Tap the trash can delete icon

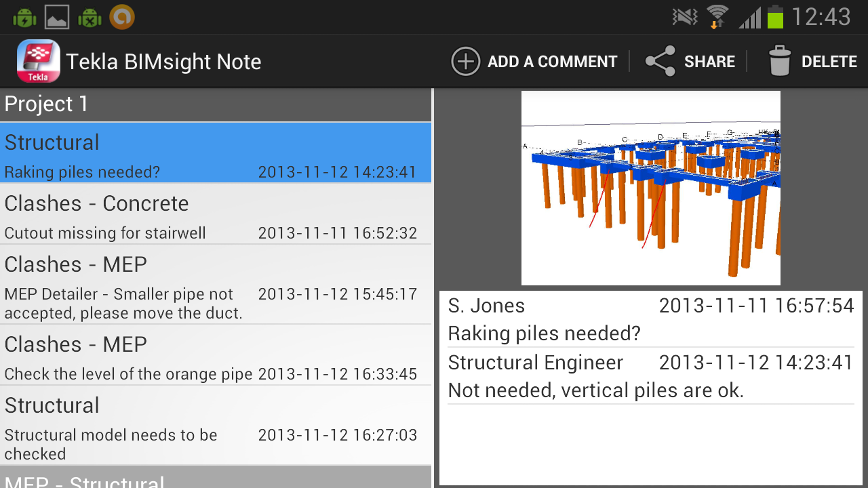pyautogui.click(x=780, y=62)
